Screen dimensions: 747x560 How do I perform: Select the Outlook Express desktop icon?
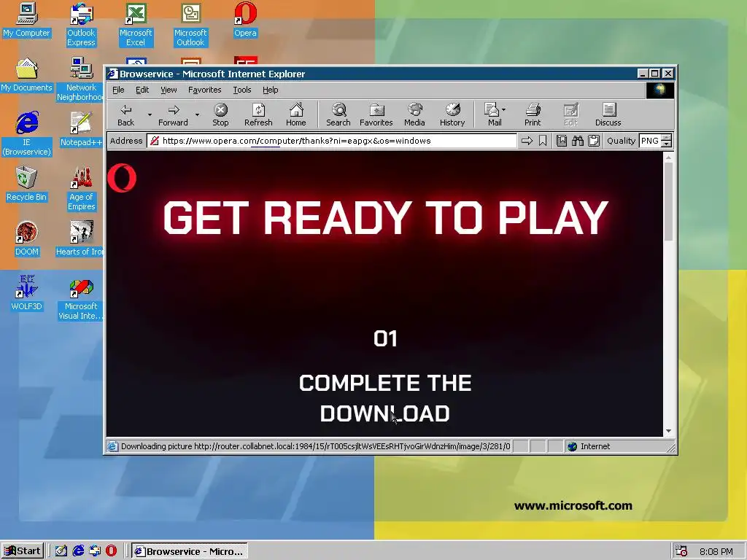81,24
